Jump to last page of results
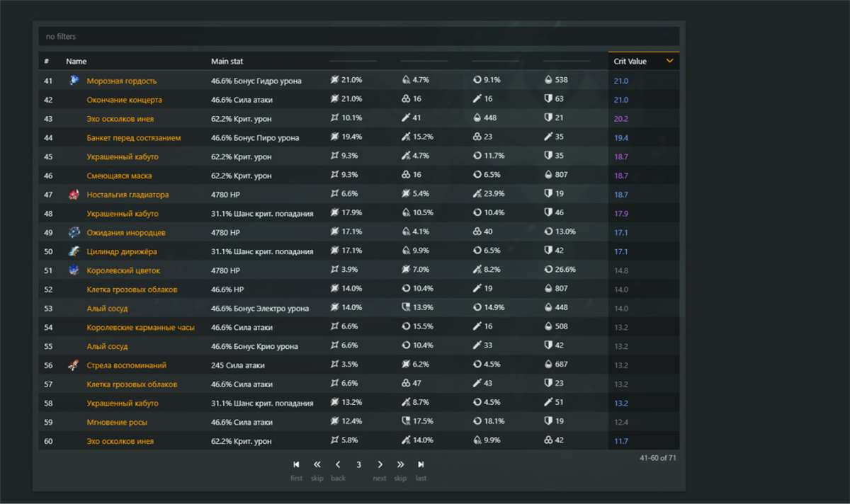 coord(421,464)
